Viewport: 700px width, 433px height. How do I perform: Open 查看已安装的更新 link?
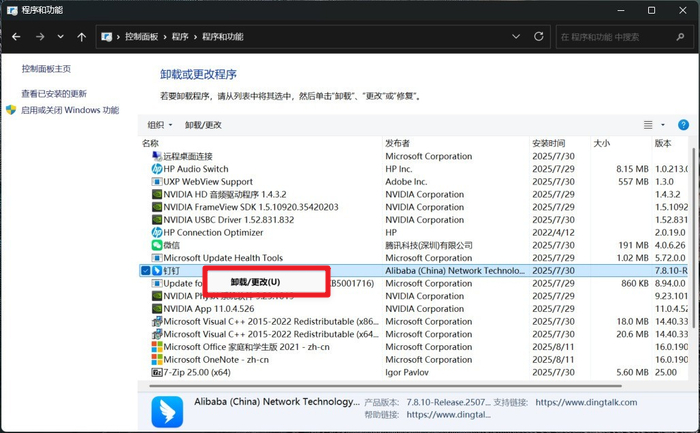54,94
